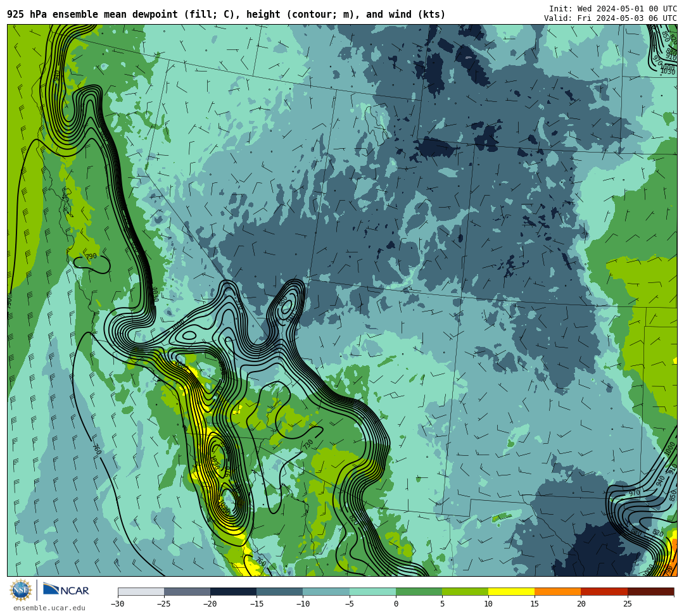Pick the mint -5 to 0 colorbar segment

[x=372, y=591]
